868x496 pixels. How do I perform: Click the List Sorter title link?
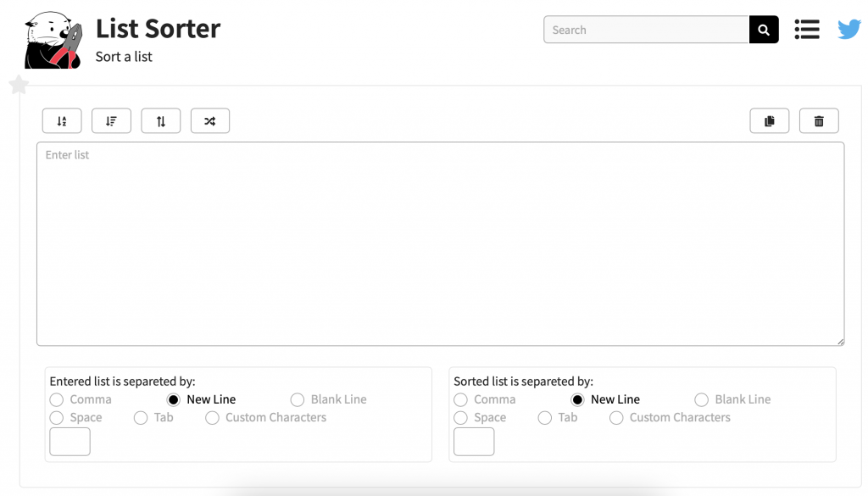coord(157,28)
